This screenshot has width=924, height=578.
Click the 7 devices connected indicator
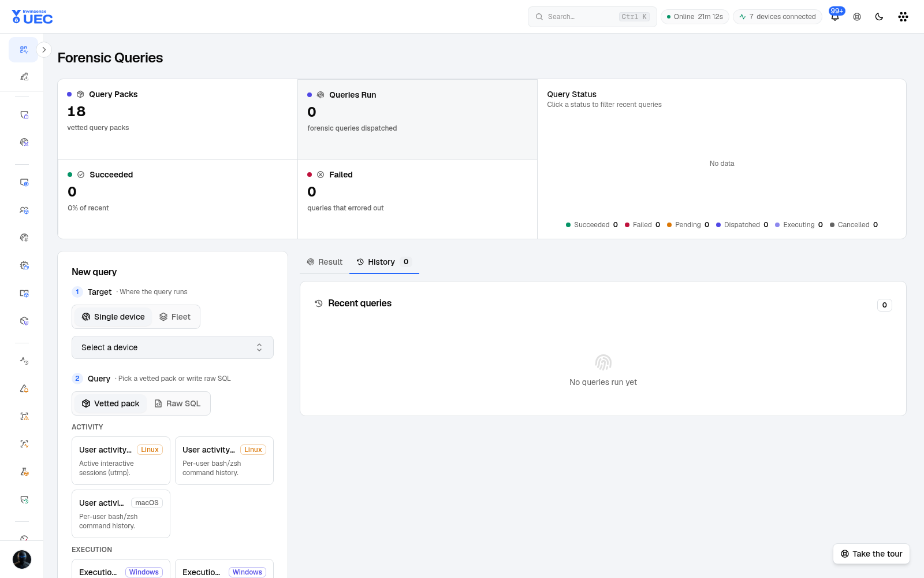click(x=777, y=17)
